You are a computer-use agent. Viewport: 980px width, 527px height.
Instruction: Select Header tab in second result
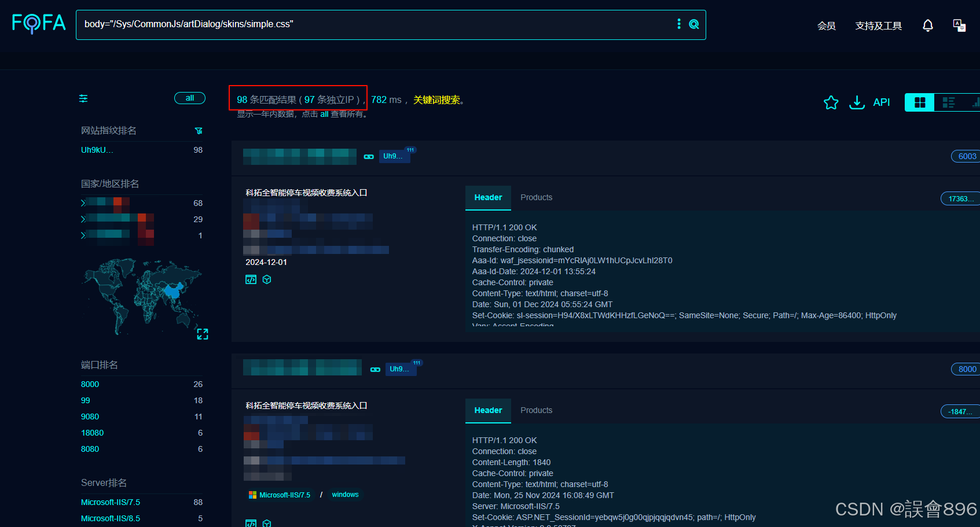coord(488,411)
